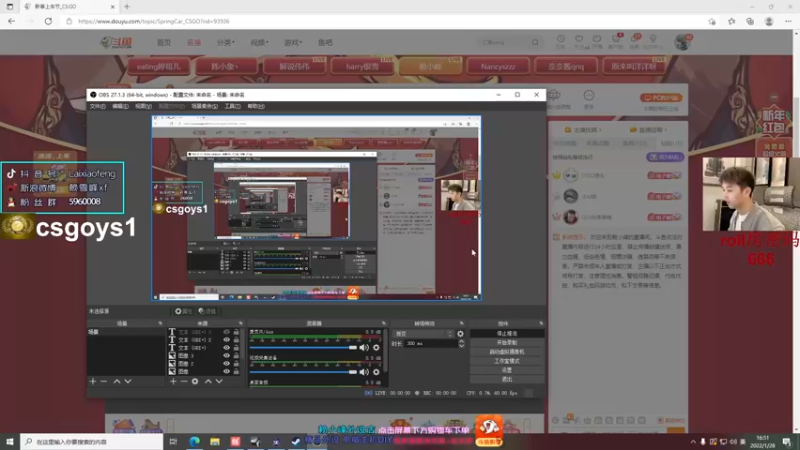Toggle lock on the top text source (GDI+) 3

point(236,332)
